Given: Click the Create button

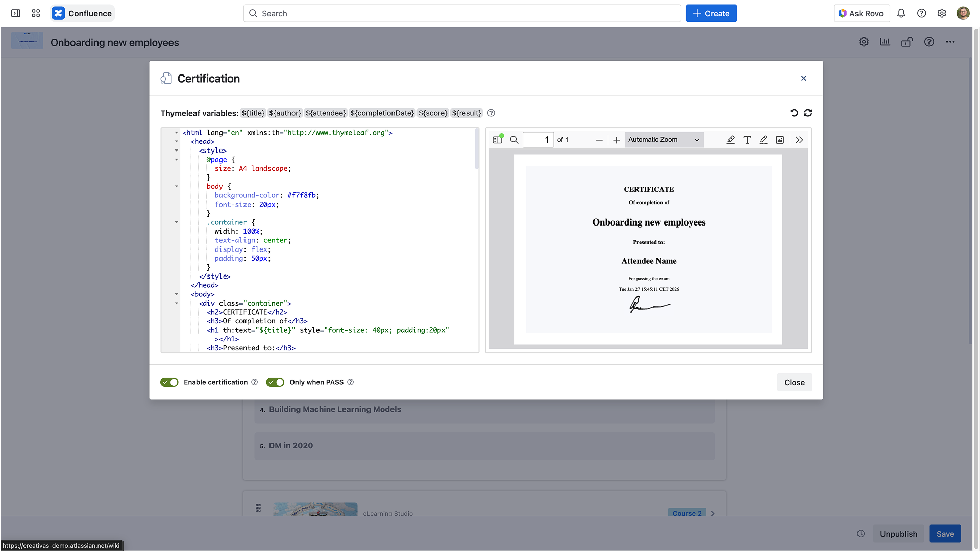Looking at the screenshot, I should 710,13.
